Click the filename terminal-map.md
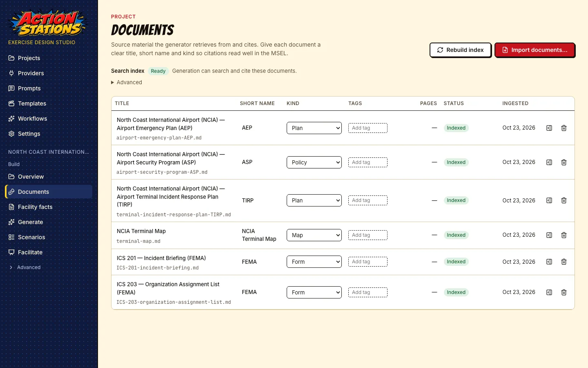The image size is (588, 368). 138,241
